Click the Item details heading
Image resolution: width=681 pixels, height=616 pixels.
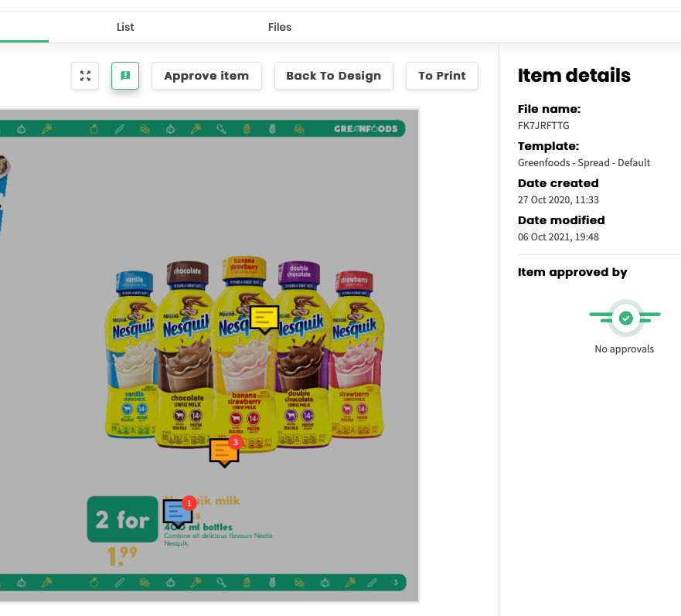click(x=574, y=75)
